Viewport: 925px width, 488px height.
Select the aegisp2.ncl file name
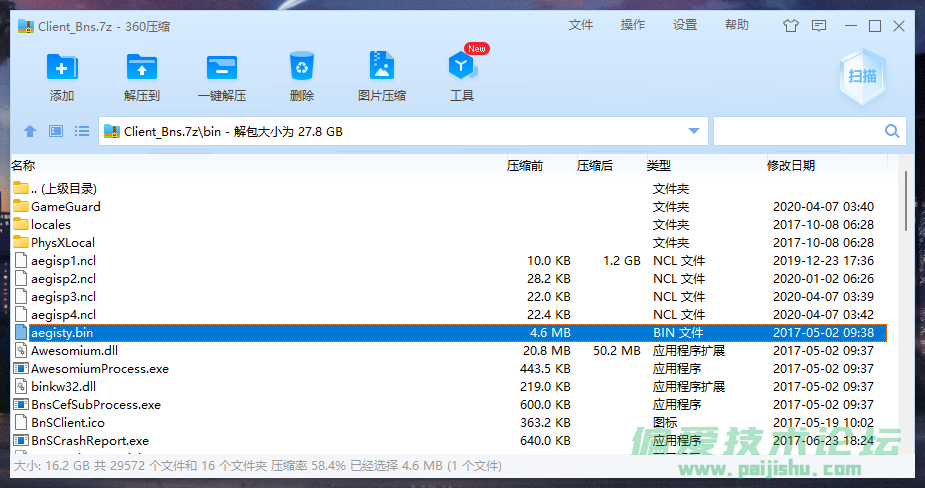(x=64, y=279)
